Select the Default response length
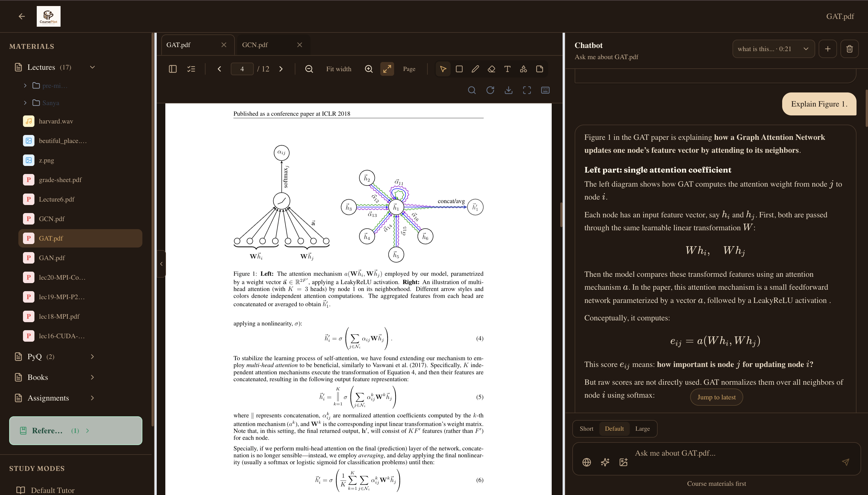 point(614,429)
